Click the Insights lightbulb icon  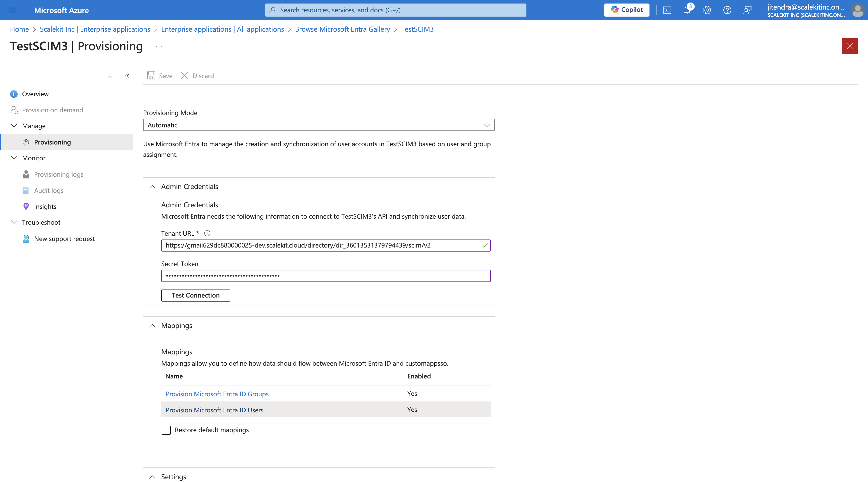tap(26, 207)
